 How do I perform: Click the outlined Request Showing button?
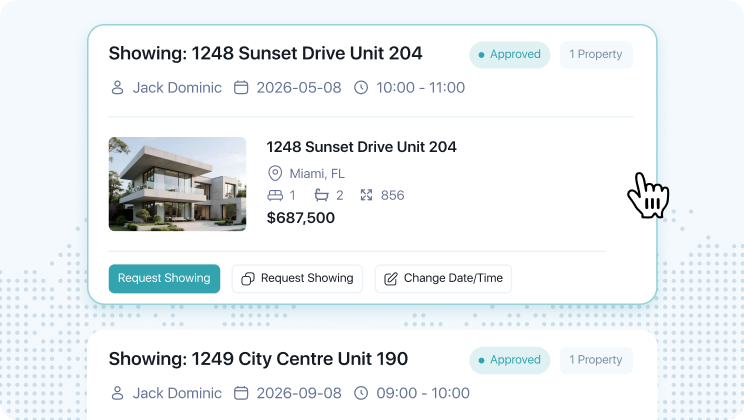click(298, 279)
